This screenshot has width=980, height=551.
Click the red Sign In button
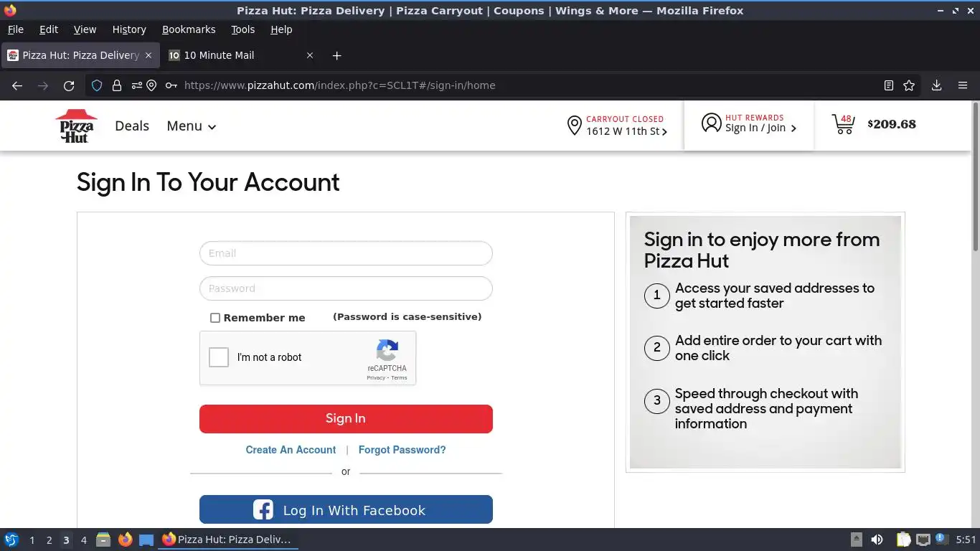[x=346, y=419]
